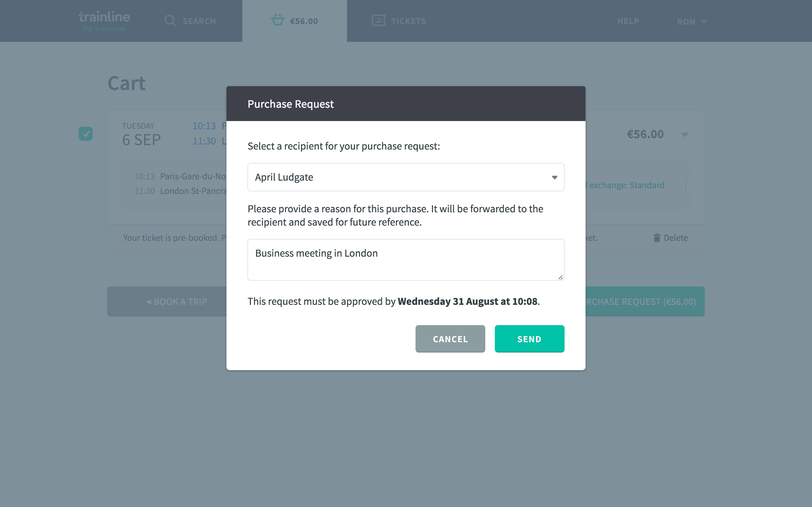This screenshot has width=812, height=507.
Task: Click the recipient dropdown arrow icon
Action: pos(554,177)
